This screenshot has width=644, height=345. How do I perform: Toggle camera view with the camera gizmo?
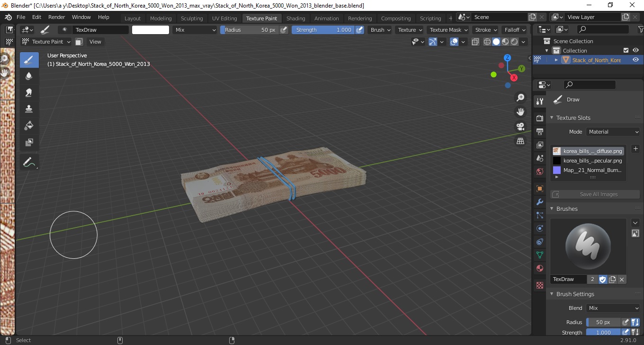pyautogui.click(x=520, y=127)
